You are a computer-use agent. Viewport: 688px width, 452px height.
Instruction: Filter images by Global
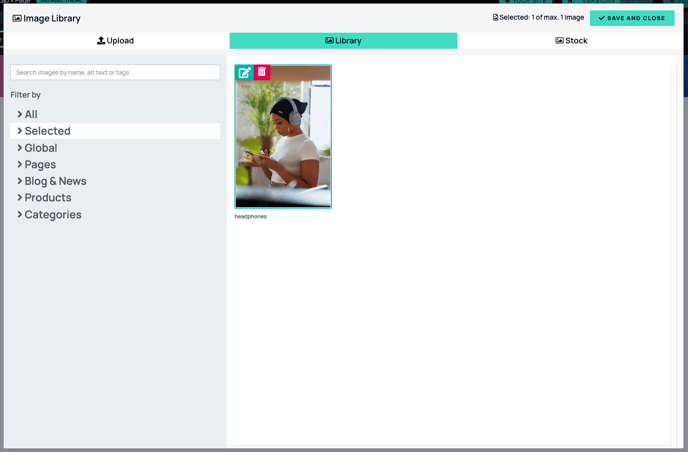tap(115, 148)
